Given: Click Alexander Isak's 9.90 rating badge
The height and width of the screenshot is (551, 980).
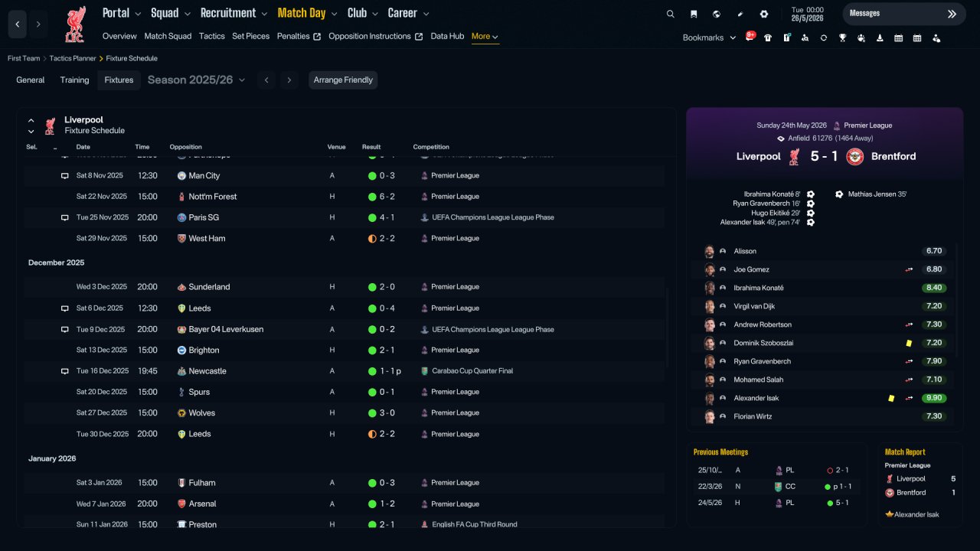Looking at the screenshot, I should pyautogui.click(x=934, y=398).
